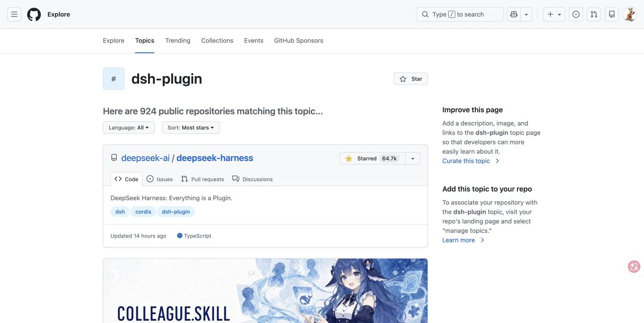Open Pull requests tab of deepseek-harness

(203, 179)
